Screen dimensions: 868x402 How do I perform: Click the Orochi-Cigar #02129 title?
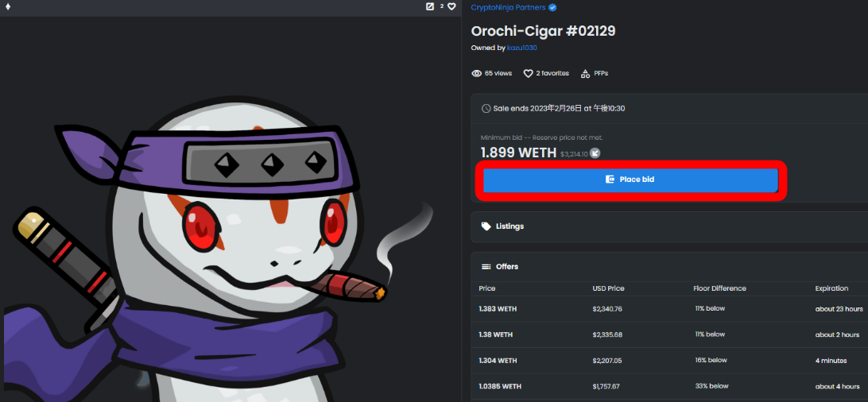543,31
